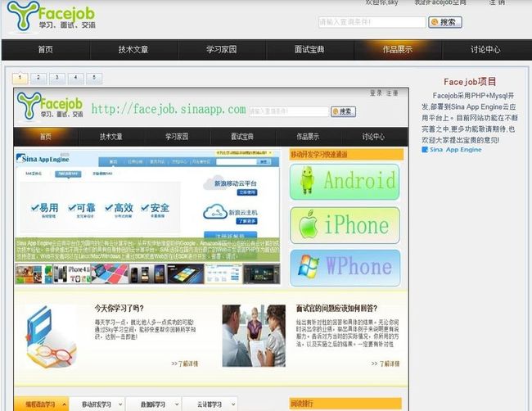Click the 搜索 button inside the preview
Screen dimensions: 532x411
344,111
